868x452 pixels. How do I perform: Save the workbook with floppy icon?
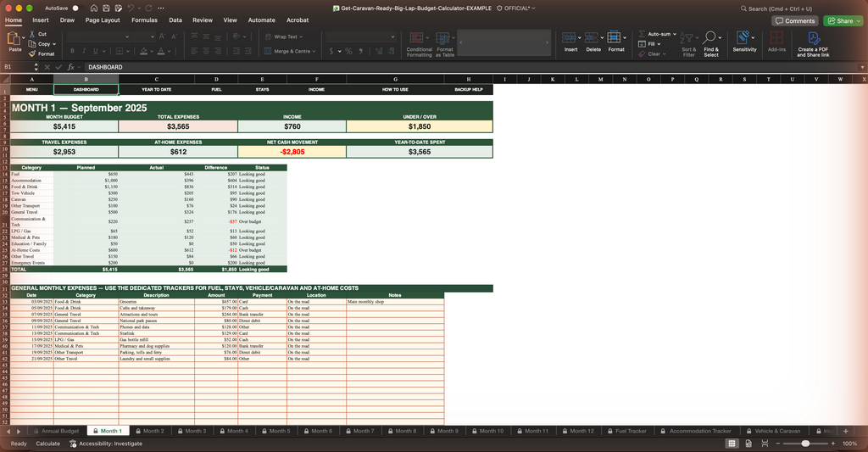pos(106,8)
